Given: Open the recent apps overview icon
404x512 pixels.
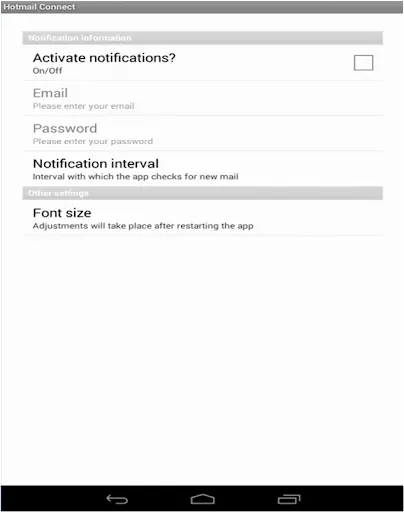Looking at the screenshot, I should [x=289, y=499].
